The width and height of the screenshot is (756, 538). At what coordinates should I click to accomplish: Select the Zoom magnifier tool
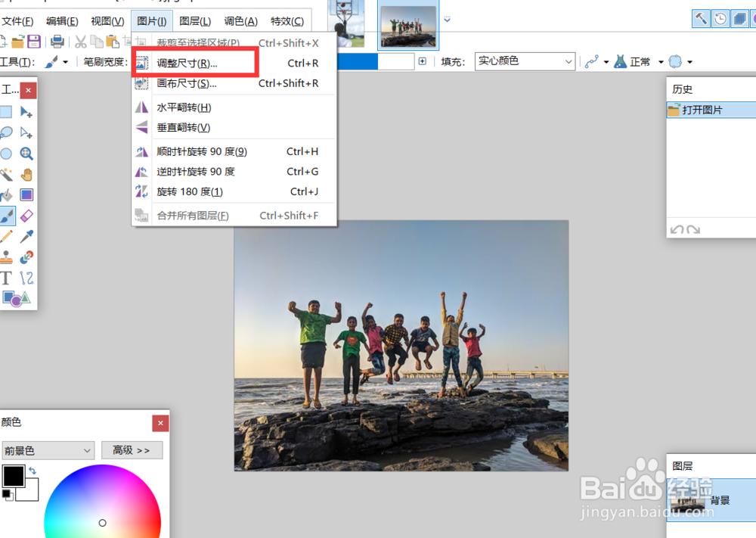[26, 154]
